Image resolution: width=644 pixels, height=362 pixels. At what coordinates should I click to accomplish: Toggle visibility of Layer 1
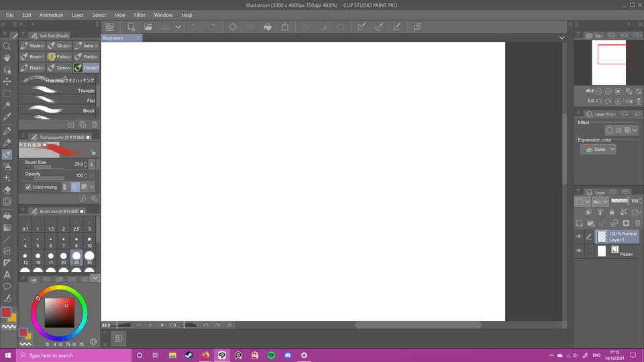579,237
